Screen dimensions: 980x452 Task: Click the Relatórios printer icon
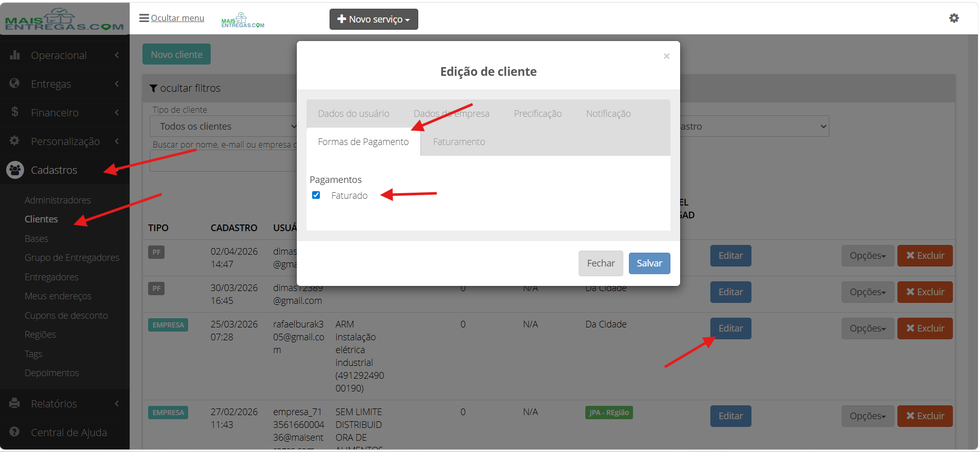tap(15, 403)
